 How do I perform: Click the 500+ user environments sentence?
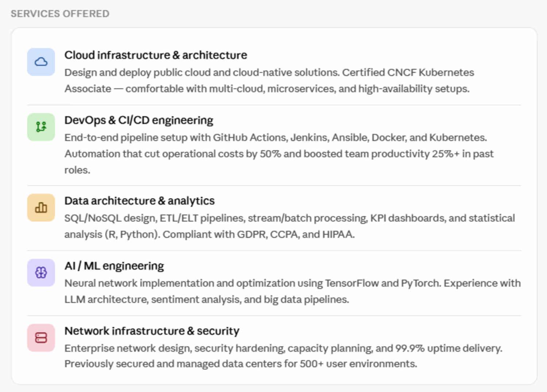click(241, 364)
